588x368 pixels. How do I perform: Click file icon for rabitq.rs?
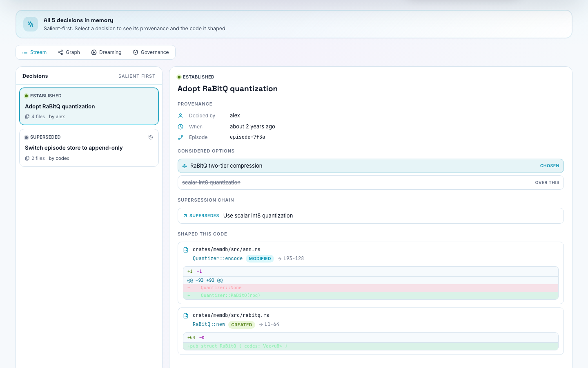(186, 316)
